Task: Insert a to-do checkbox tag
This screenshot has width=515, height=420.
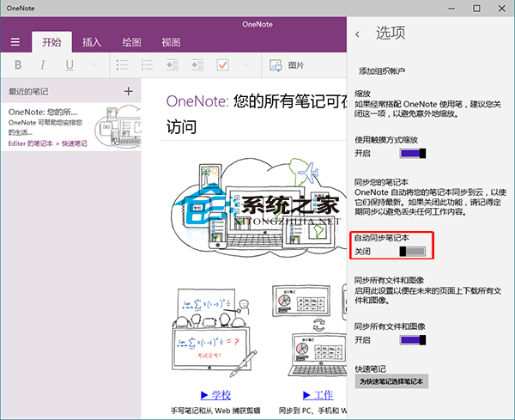Action: (222, 65)
